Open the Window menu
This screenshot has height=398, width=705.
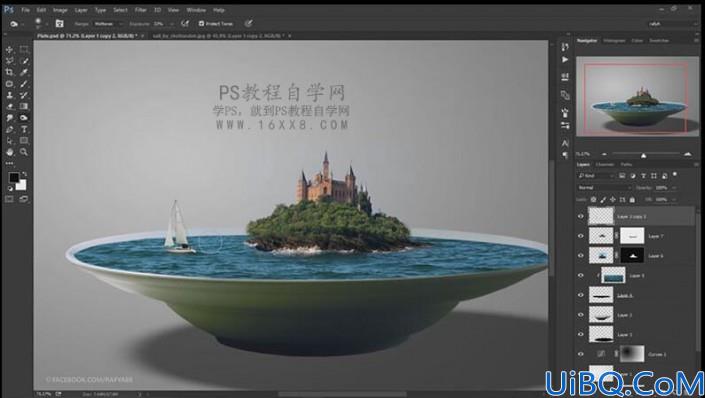[x=196, y=9]
